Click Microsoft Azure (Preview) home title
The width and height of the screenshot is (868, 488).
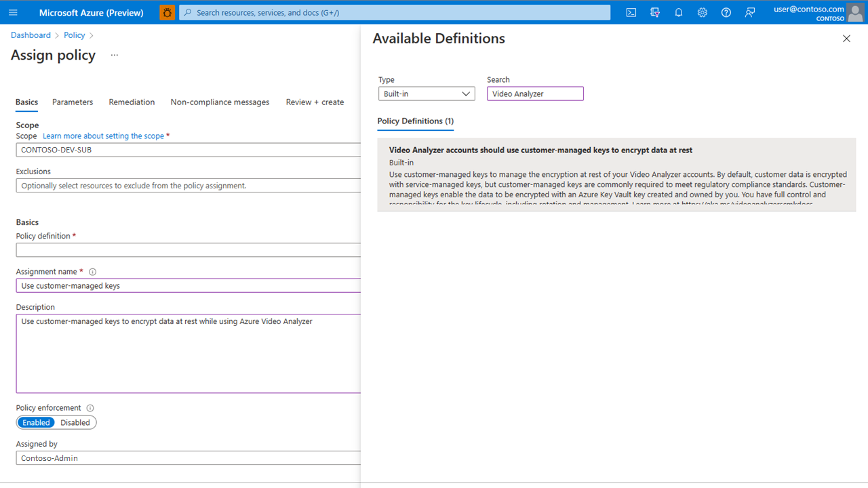(x=92, y=12)
